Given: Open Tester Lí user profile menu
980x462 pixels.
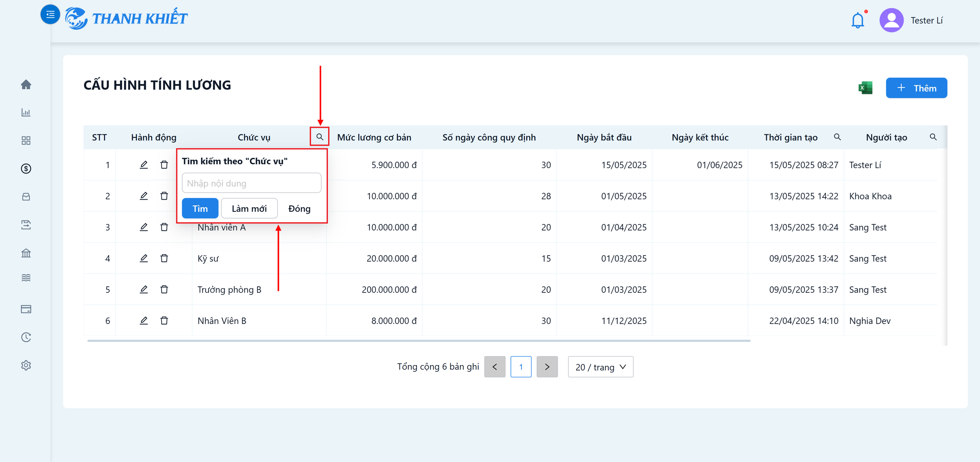Looking at the screenshot, I should pyautogui.click(x=911, y=20).
